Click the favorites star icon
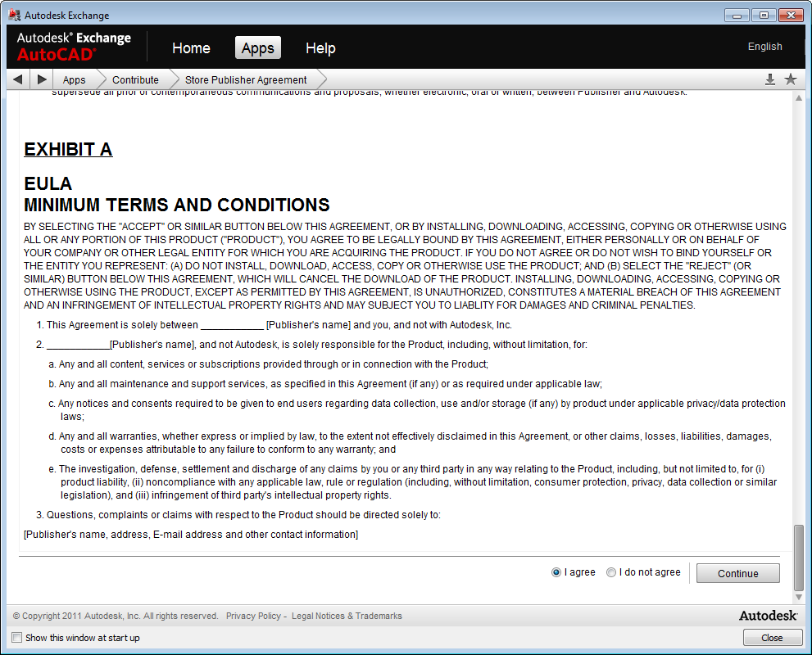812x655 pixels. [x=791, y=79]
